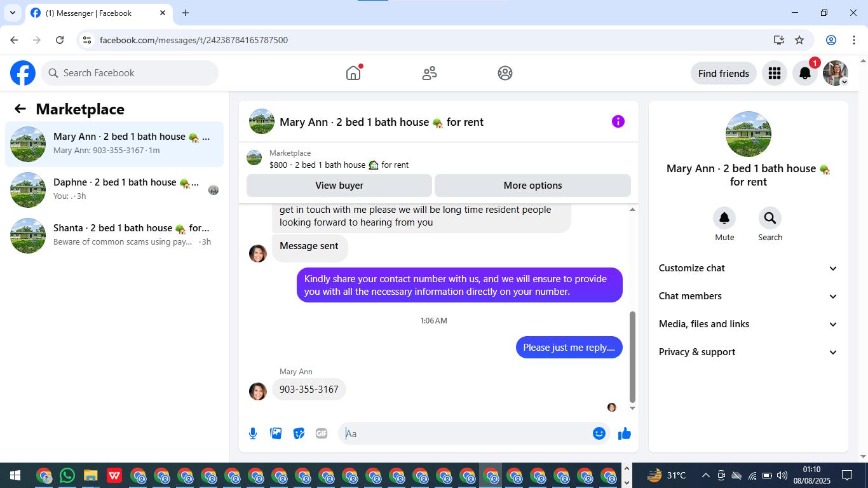Expand Media, files and links section
The height and width of the screenshot is (488, 868).
click(x=749, y=324)
